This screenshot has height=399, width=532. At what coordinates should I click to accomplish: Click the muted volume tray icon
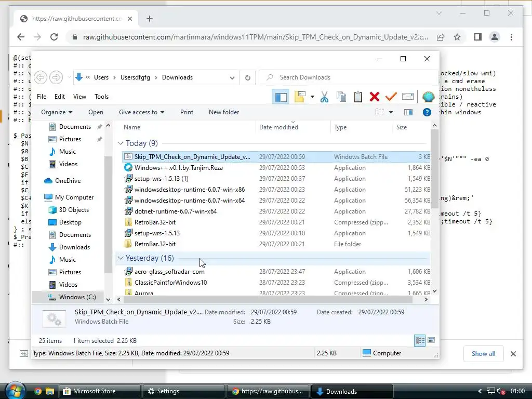[501, 392]
